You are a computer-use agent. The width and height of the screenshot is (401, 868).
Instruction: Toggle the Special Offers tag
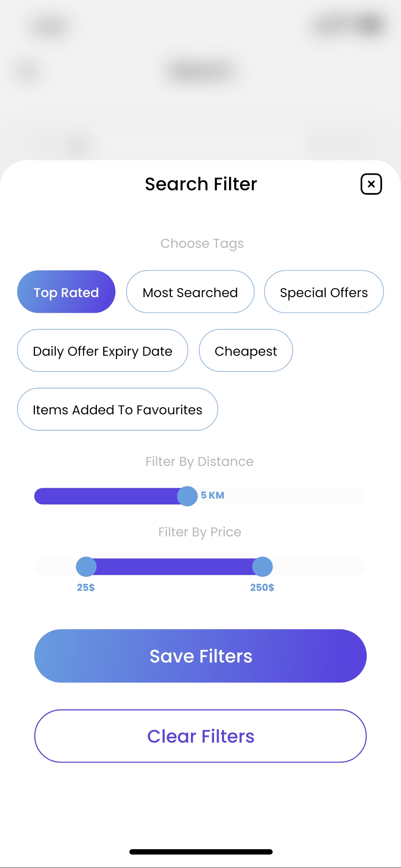click(x=323, y=292)
